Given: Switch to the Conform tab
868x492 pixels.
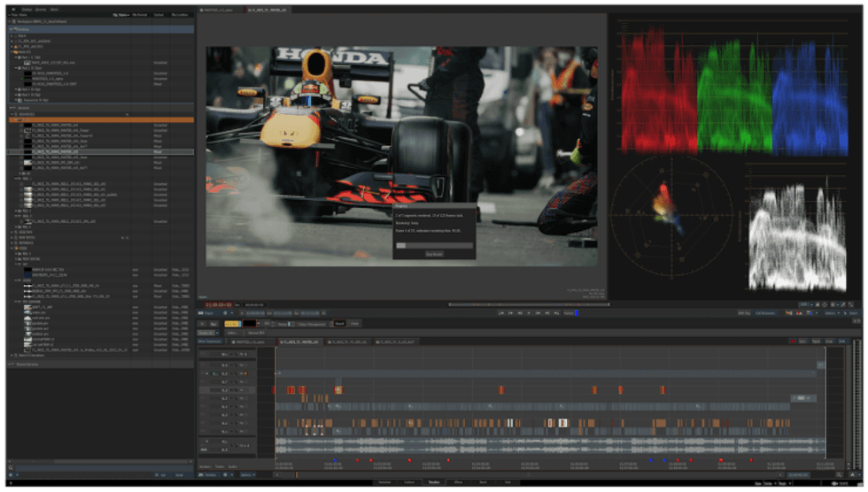Looking at the screenshot, I should [409, 482].
